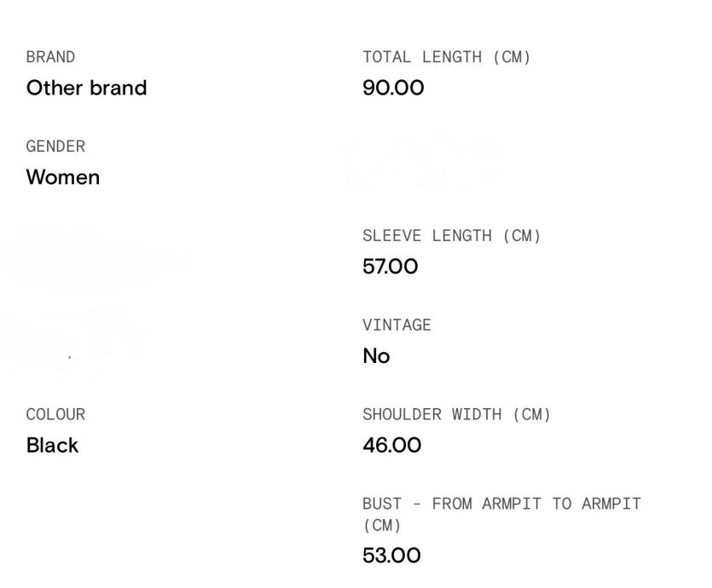Select the 'No' vintage value

pyautogui.click(x=376, y=356)
